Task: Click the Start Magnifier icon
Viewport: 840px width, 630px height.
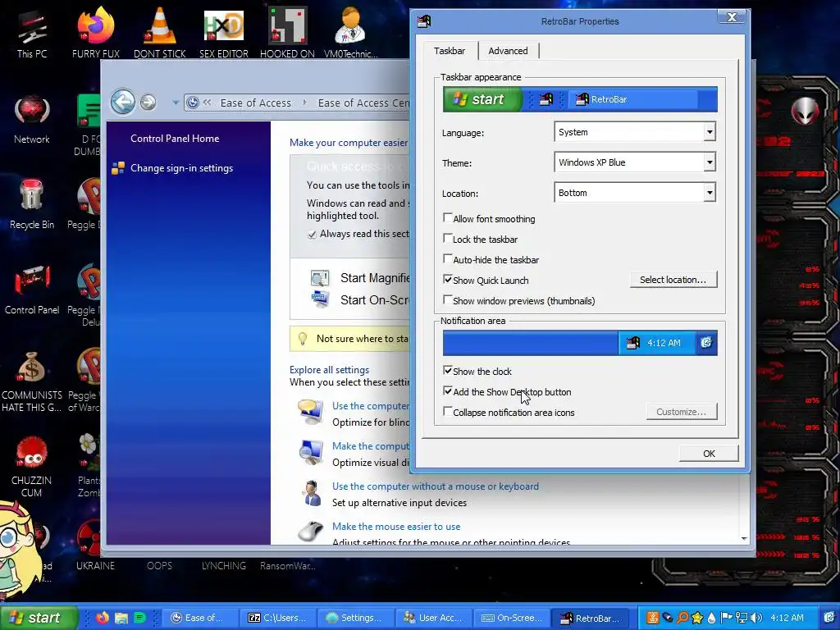Action: click(x=320, y=278)
